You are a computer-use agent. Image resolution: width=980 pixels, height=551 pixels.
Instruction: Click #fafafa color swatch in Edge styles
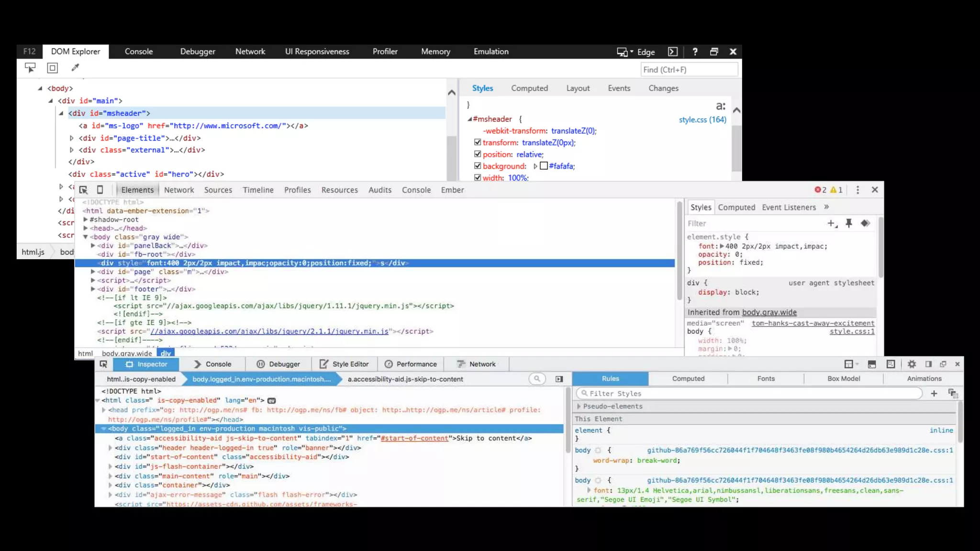[544, 166]
